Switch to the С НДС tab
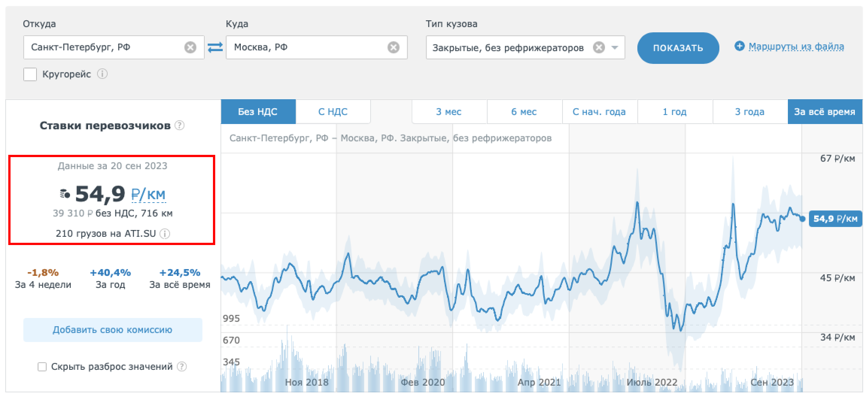Image resolution: width=868 pixels, height=398 pixels. click(x=333, y=112)
